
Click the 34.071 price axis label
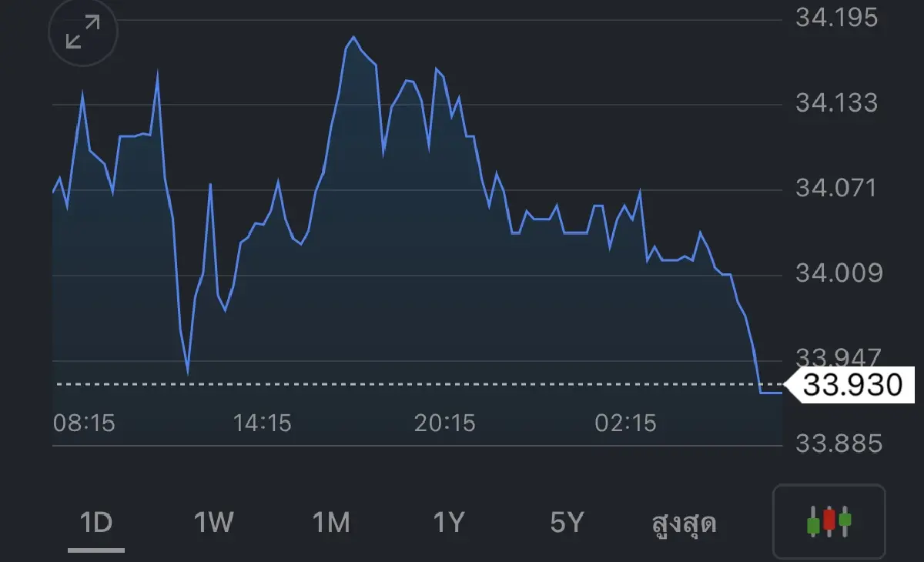(836, 188)
